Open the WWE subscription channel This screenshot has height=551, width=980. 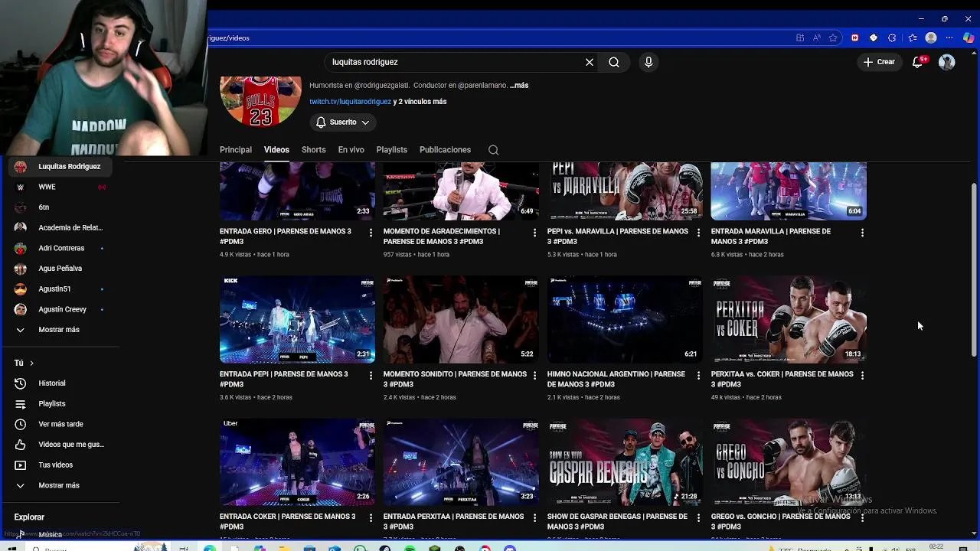pos(60,187)
